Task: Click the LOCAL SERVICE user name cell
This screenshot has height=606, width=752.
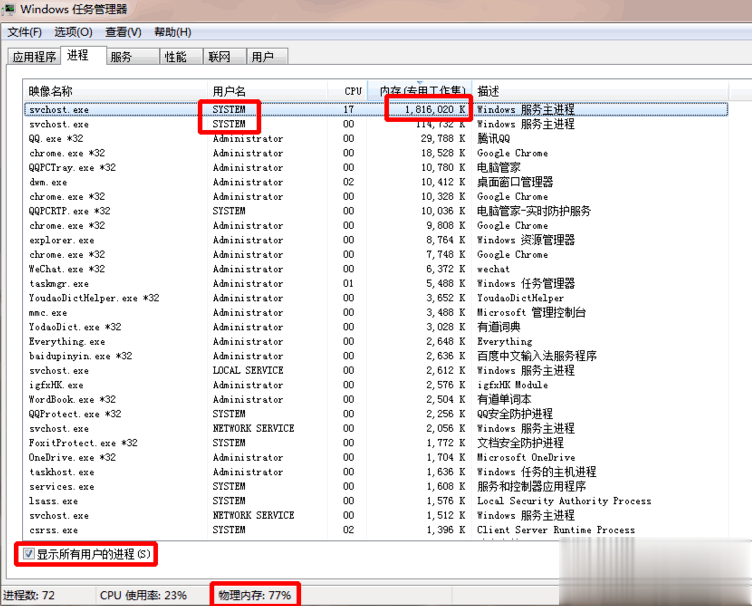Action: (x=248, y=371)
